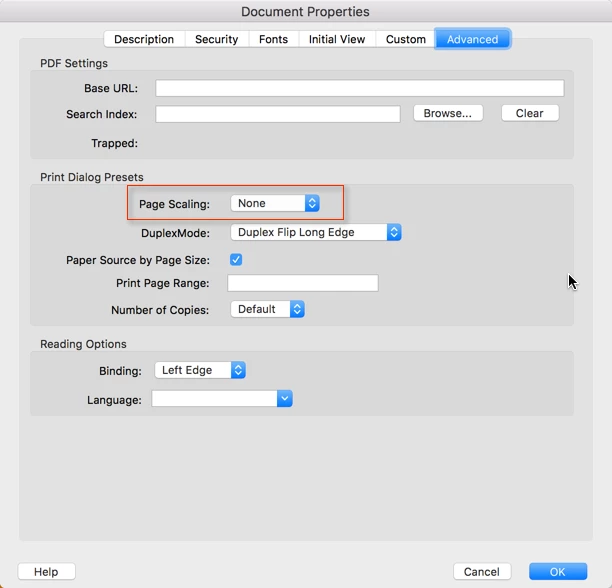This screenshot has width=612, height=588.
Task: Switch to the Initial View tab
Action: 337,39
